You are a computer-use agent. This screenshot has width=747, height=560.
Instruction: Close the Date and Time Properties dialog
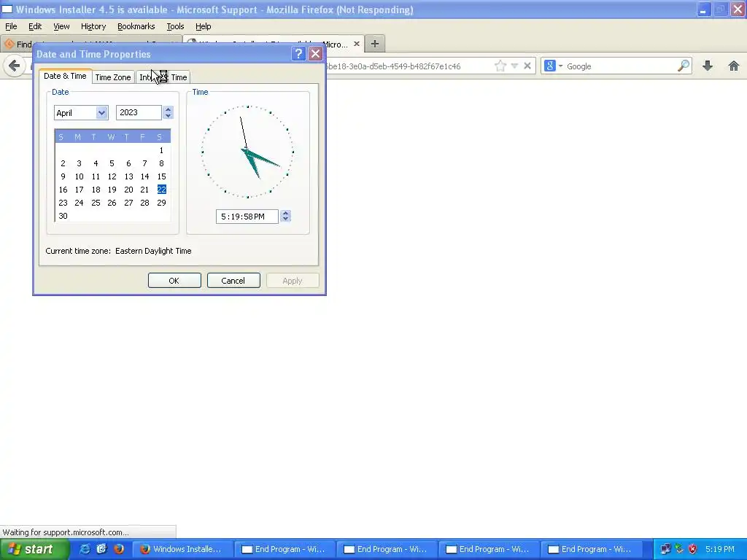[x=315, y=54]
